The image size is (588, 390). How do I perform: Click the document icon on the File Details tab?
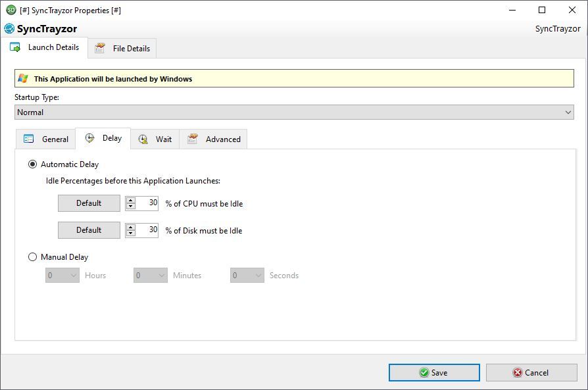click(100, 48)
